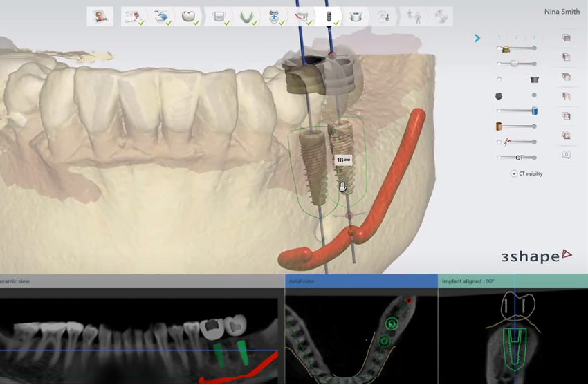Activate the Panoramic view header
This screenshot has width=588, height=385.
[142, 281]
